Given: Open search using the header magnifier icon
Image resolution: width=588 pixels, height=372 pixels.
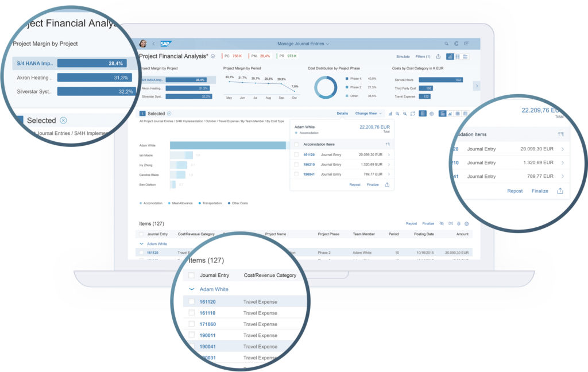Looking at the screenshot, I should point(446,44).
